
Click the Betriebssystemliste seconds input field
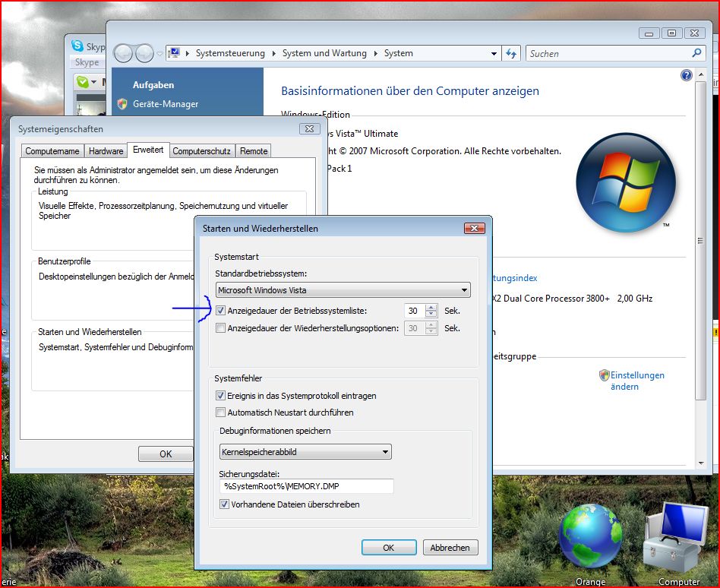(415, 311)
